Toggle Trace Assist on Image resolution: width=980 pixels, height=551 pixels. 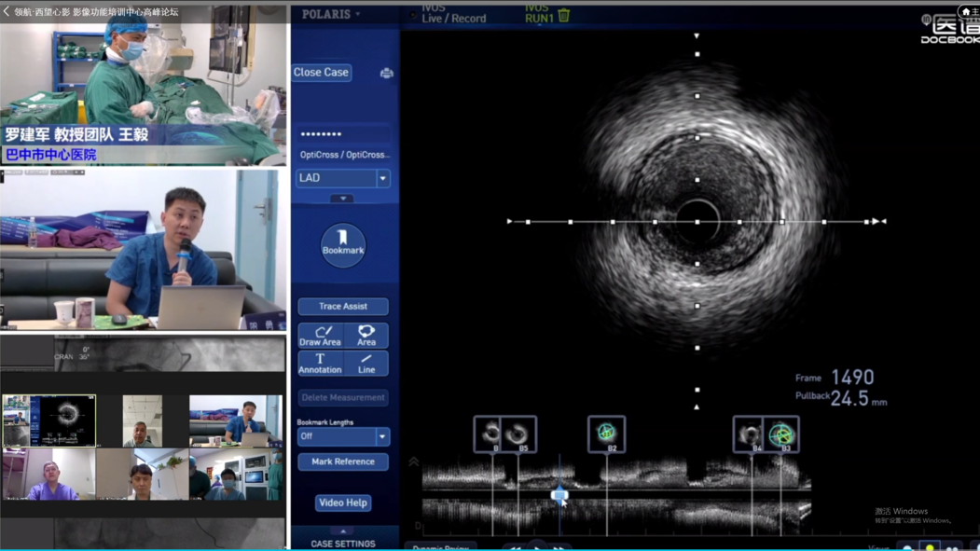pos(343,306)
